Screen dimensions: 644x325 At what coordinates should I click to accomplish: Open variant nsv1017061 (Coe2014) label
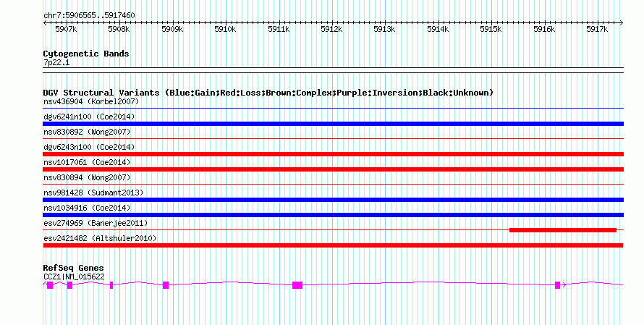[x=87, y=162]
